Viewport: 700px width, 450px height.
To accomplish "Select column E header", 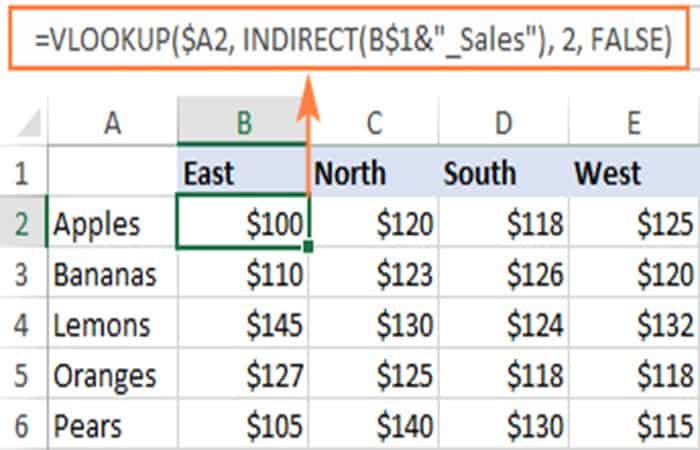I will coord(633,123).
